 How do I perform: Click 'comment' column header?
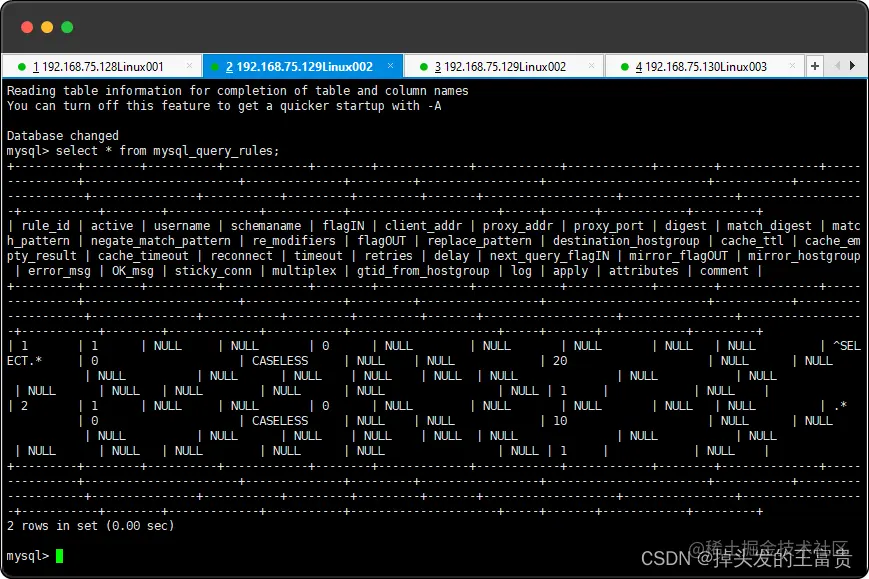pos(724,270)
